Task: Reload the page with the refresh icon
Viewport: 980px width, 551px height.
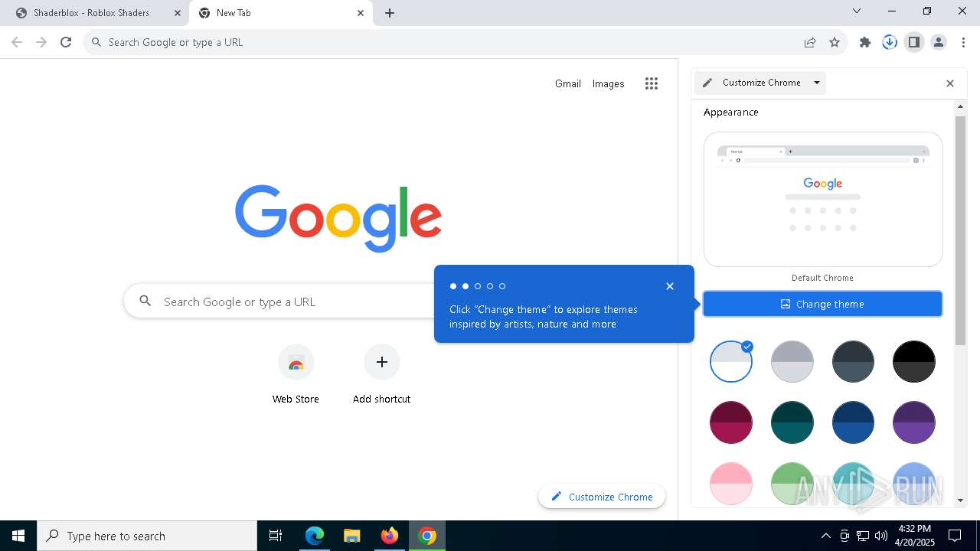Action: click(66, 42)
